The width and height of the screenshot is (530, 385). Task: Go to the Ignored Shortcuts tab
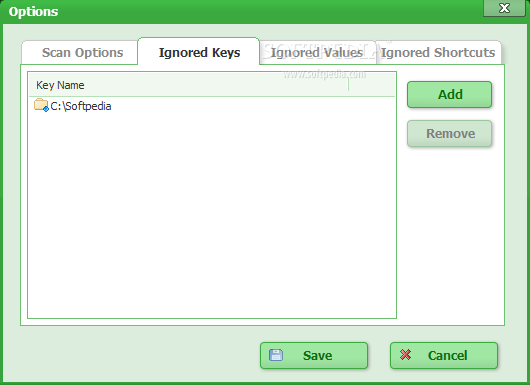439,53
